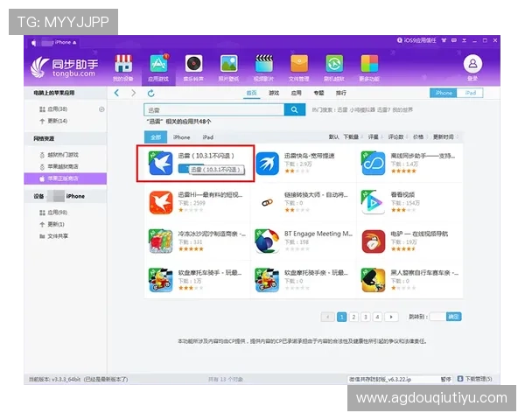Open the 链接转换大师 chain-link app icon
525x420 pixels.
click(267, 202)
